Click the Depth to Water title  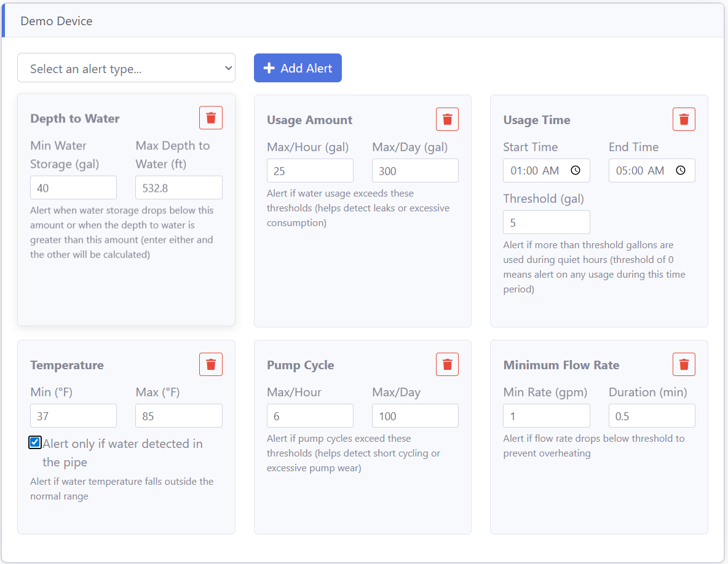[x=75, y=119]
